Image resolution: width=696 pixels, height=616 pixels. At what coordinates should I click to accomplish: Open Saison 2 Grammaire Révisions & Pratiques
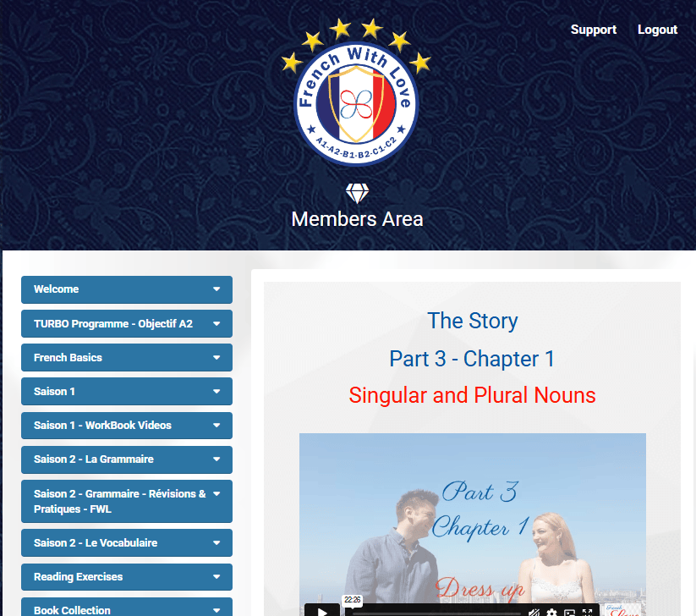click(x=127, y=502)
